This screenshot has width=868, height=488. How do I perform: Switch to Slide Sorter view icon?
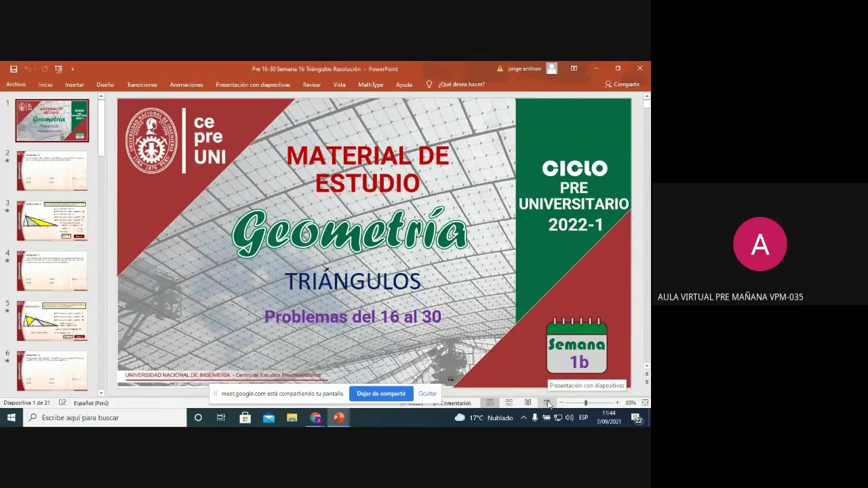[509, 403]
